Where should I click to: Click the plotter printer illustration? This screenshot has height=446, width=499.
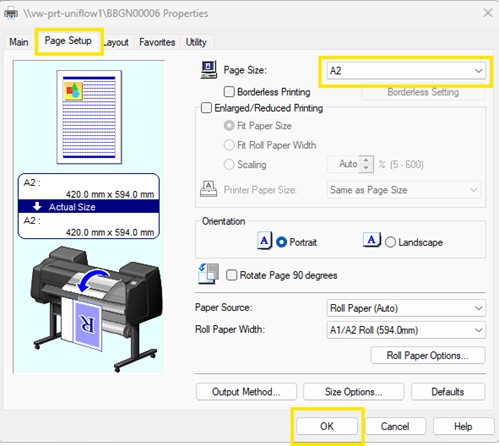point(96,308)
